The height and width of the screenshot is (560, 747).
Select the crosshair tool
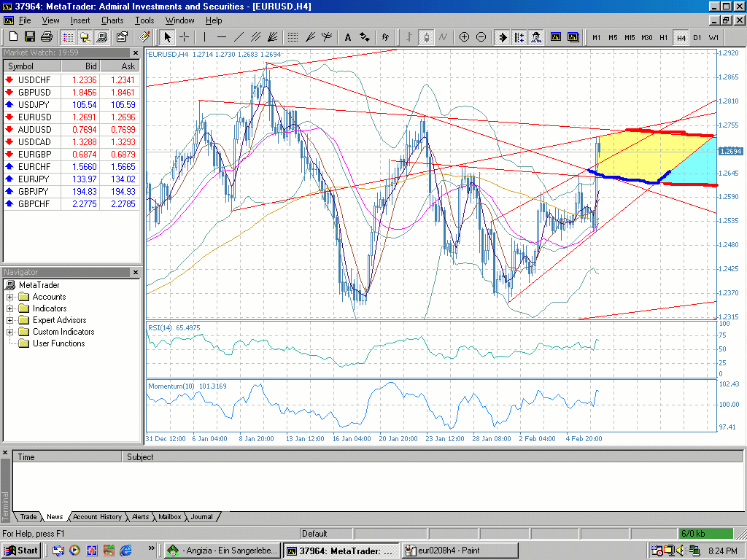[x=184, y=36]
